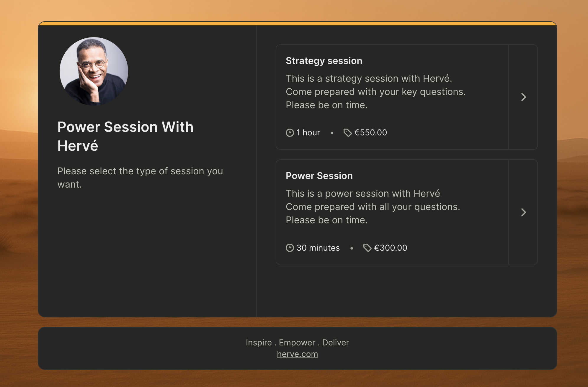Open Strategy session using its right chevron
588x387 pixels.
(x=523, y=97)
